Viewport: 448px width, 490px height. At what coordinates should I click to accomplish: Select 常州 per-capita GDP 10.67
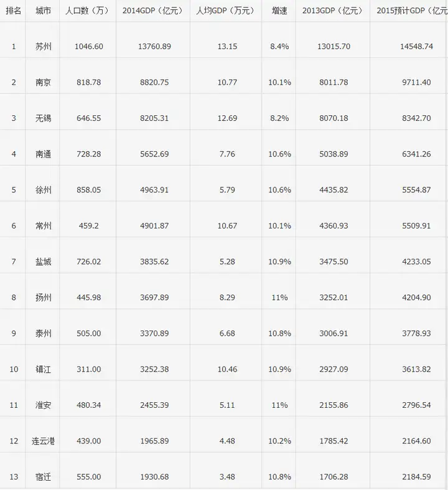click(227, 225)
